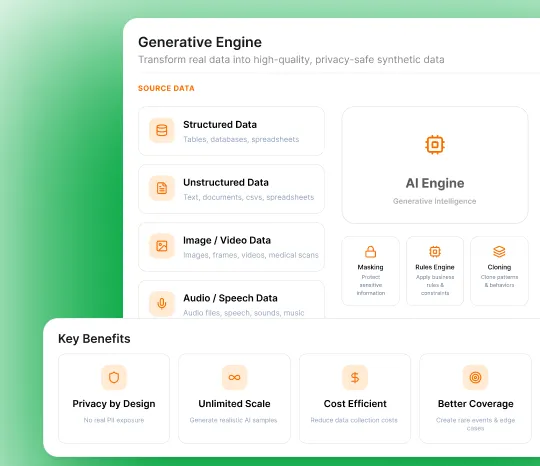
Task: Click 'Create rare events & edge cases' text
Action: (475, 424)
